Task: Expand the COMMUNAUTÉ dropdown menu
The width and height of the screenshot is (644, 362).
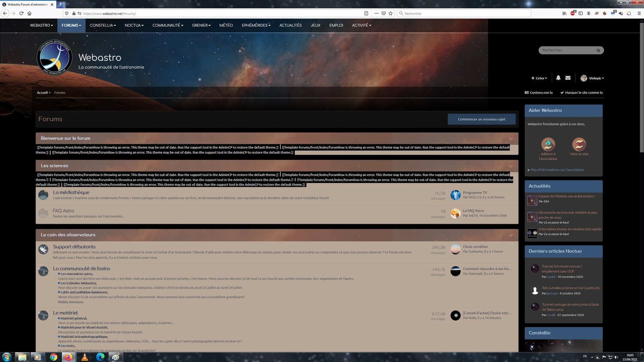Action: coord(168,25)
